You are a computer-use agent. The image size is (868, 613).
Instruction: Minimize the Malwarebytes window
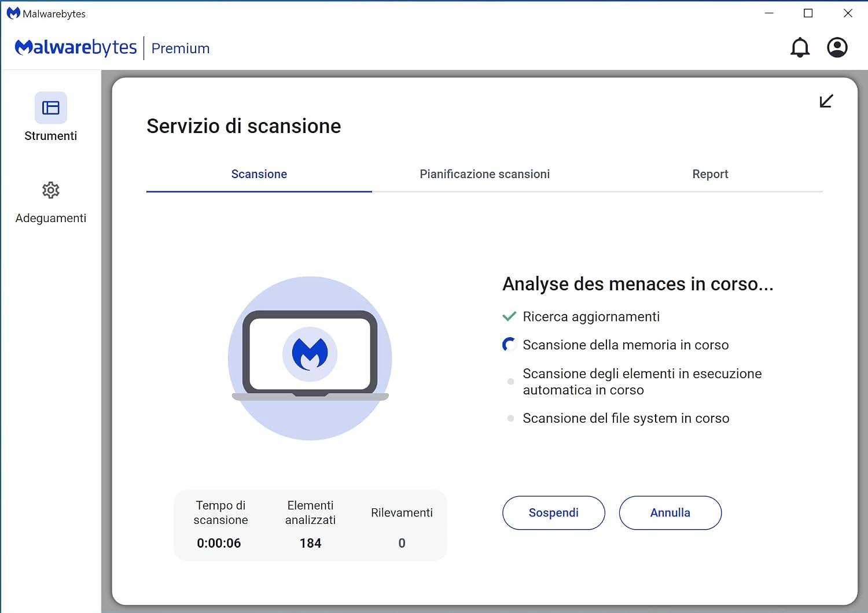point(769,13)
